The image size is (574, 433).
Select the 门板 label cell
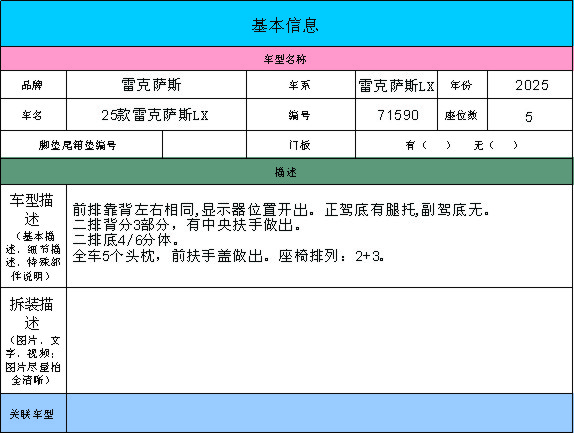pos(301,145)
